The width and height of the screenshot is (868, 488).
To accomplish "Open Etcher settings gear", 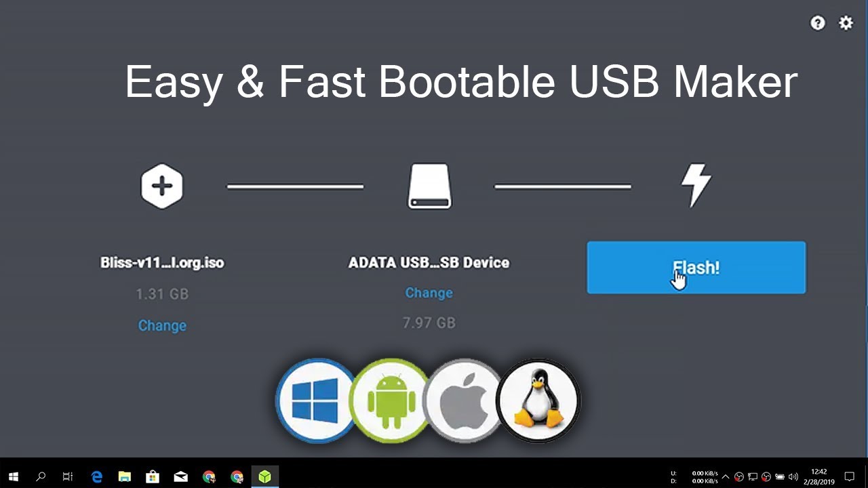I will tap(846, 23).
